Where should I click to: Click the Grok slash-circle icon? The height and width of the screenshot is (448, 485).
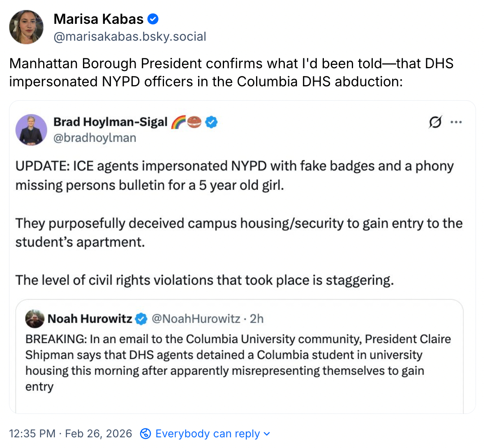point(435,122)
